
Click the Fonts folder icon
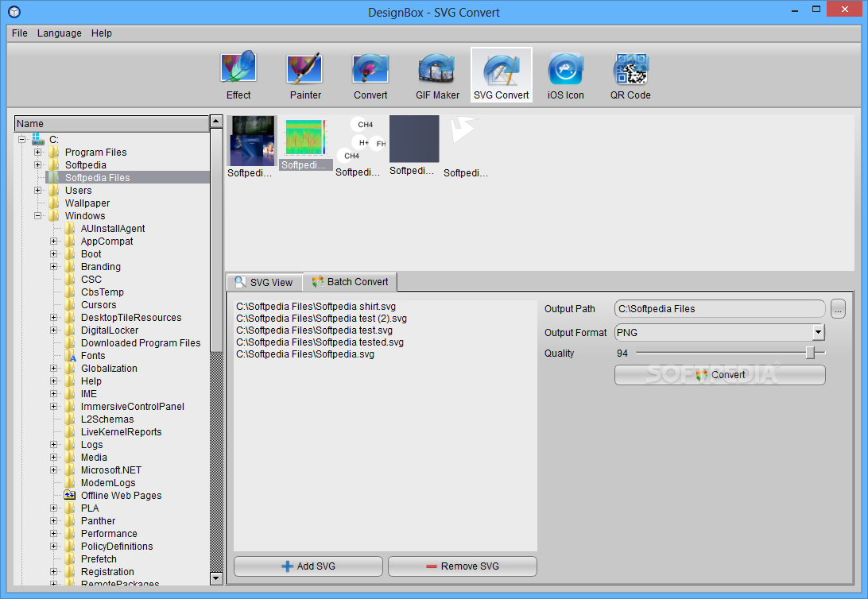click(70, 356)
